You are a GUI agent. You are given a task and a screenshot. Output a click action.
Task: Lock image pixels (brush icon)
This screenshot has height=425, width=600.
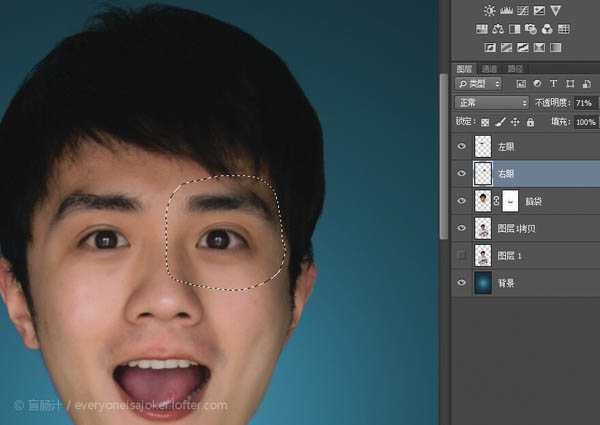tap(500, 122)
